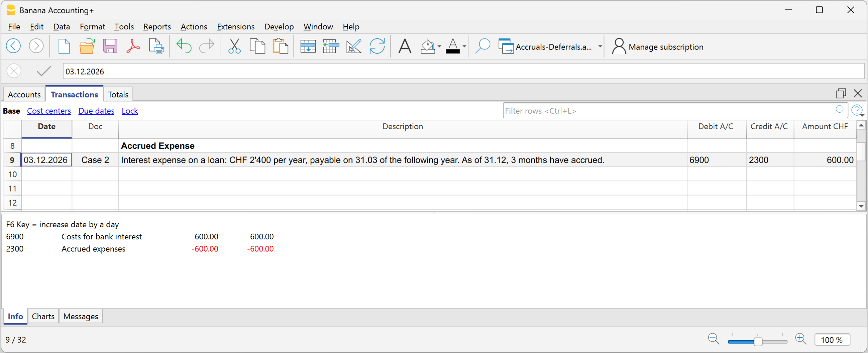Go forward with the right arrow icon
This screenshot has width=868, height=353.
point(36,46)
